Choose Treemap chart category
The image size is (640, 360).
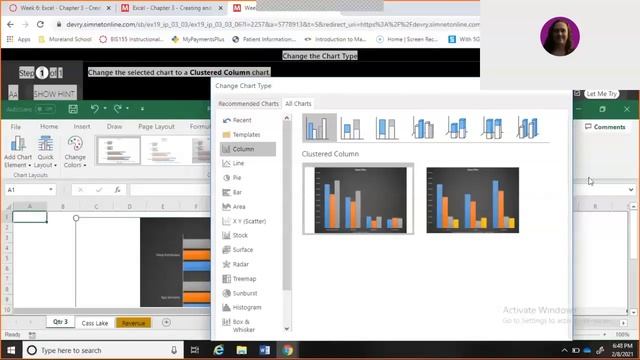coord(239,279)
